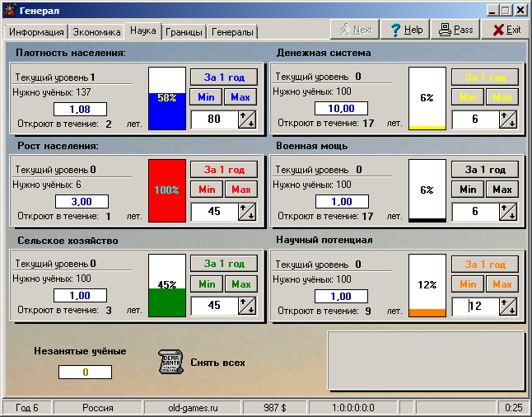Switch to the Экономика tab

pos(96,32)
